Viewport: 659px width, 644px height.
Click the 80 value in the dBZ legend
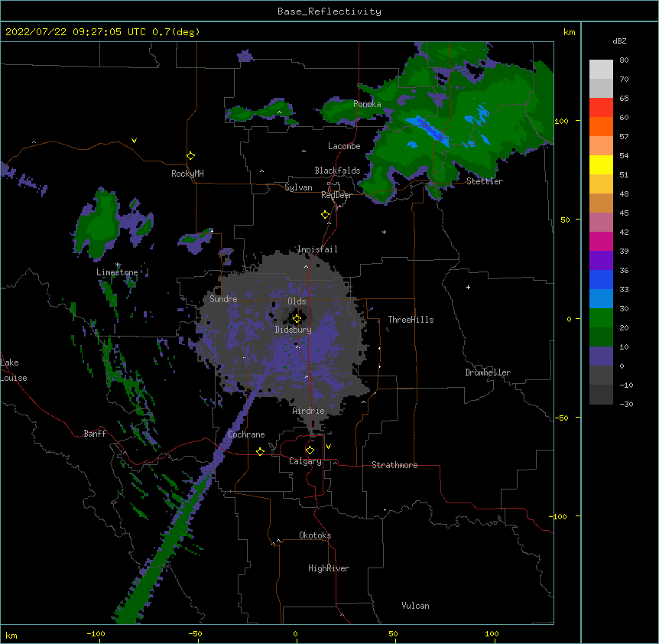pos(624,60)
